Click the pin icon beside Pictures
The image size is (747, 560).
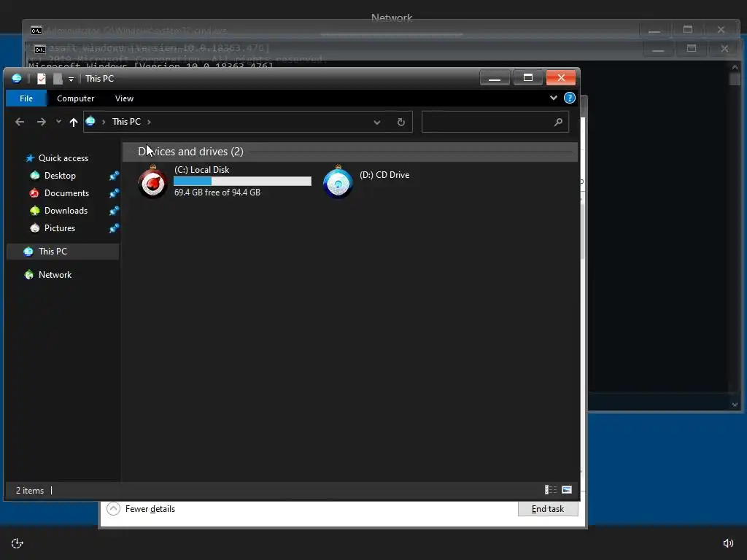[x=114, y=228]
